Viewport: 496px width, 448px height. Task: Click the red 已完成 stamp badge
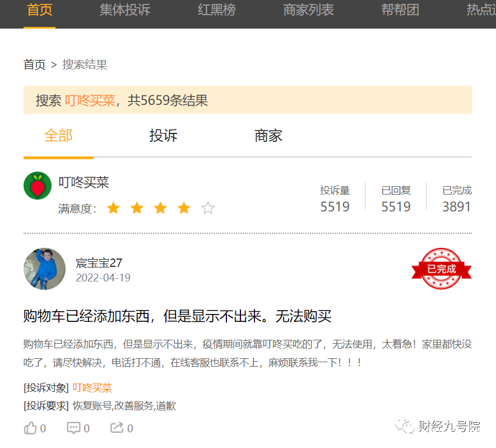tap(442, 269)
